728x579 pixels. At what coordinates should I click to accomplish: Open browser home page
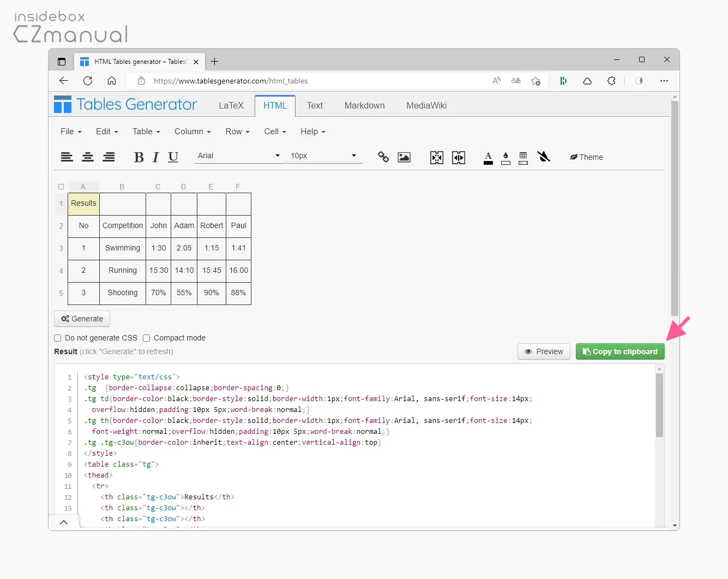coord(112,81)
